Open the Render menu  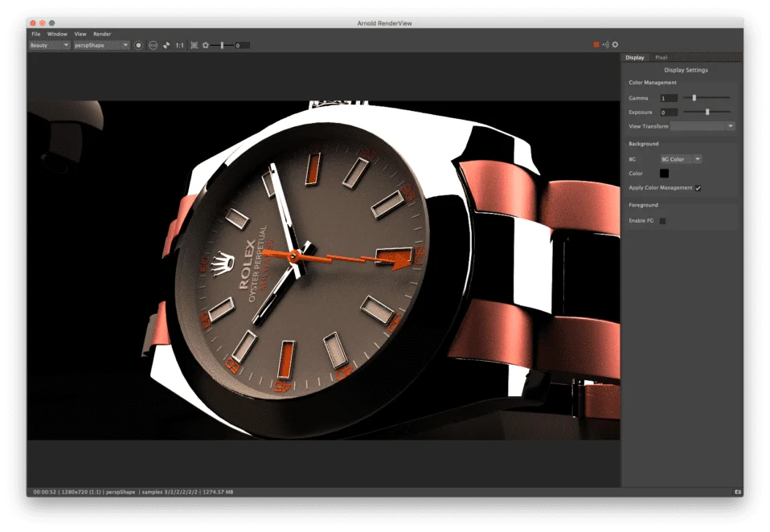click(102, 34)
